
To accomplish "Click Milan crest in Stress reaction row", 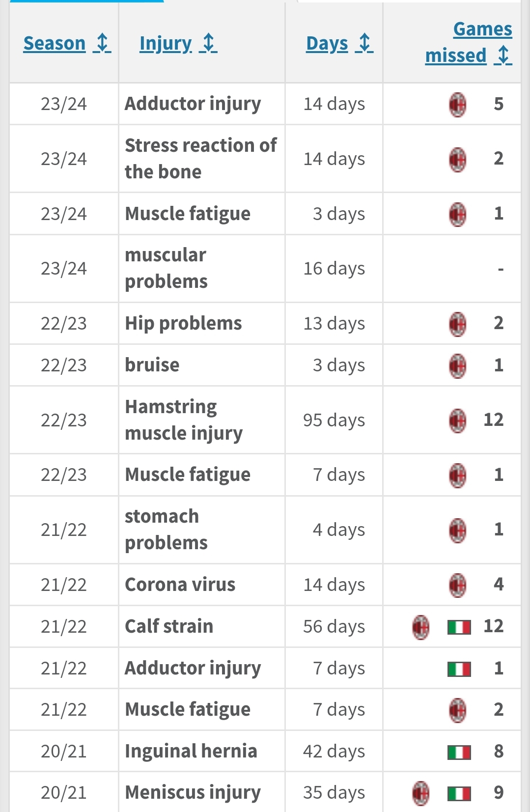I will [457, 159].
